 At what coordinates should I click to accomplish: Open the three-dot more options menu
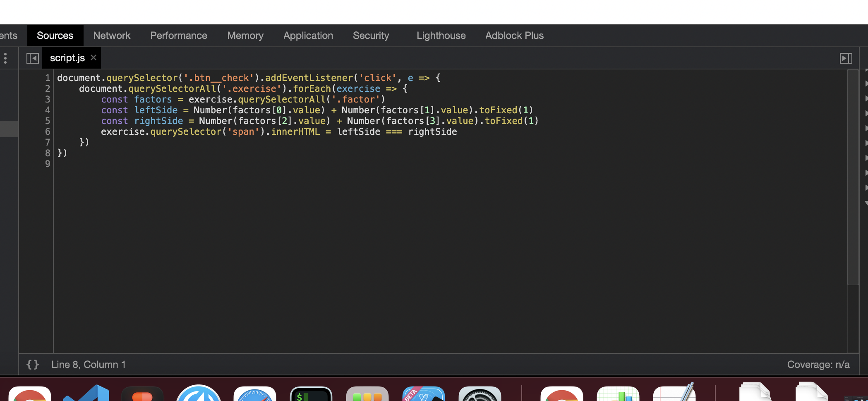(x=5, y=58)
